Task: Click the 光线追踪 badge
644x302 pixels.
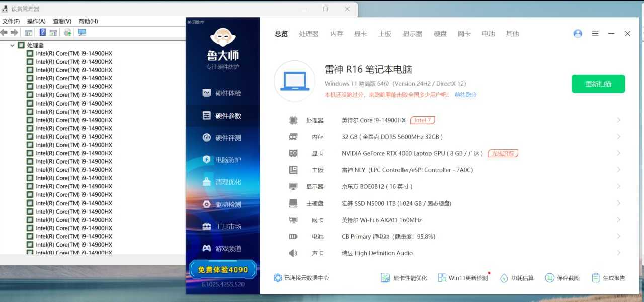Action: coord(503,153)
